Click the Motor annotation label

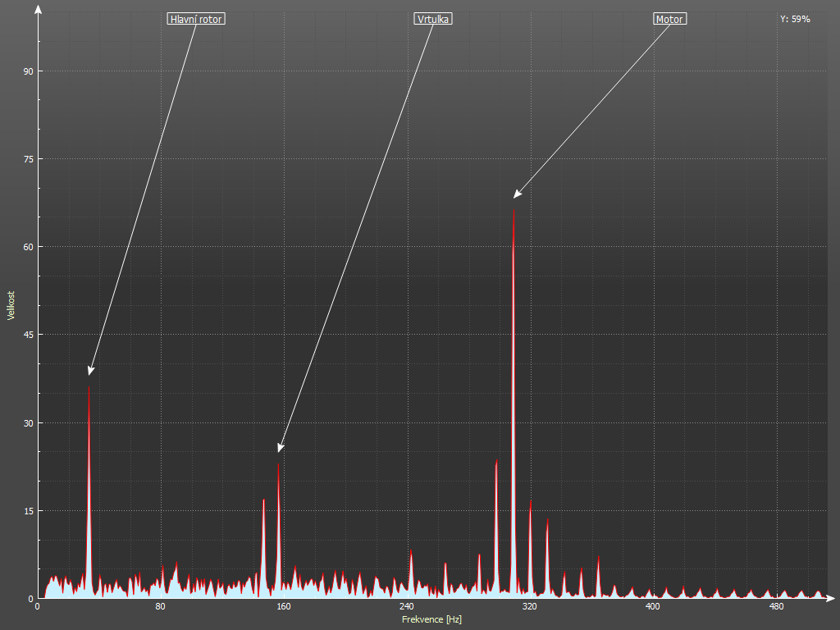(669, 19)
